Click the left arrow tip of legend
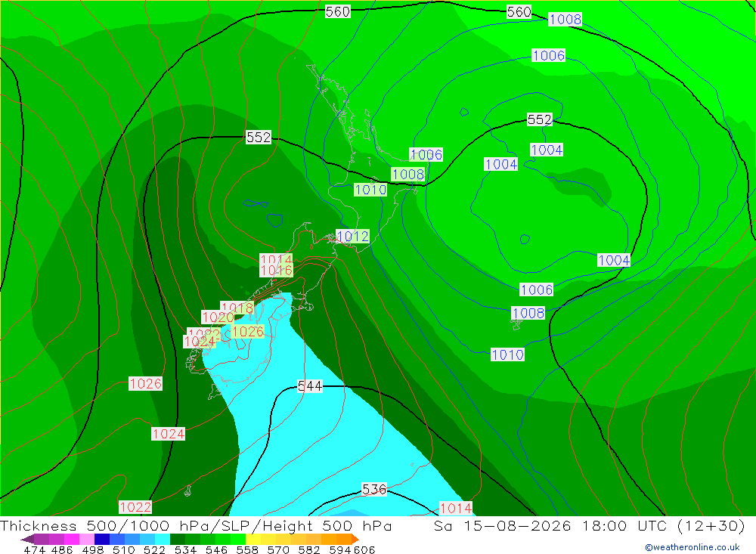The width and height of the screenshot is (756, 554). pos(26,539)
